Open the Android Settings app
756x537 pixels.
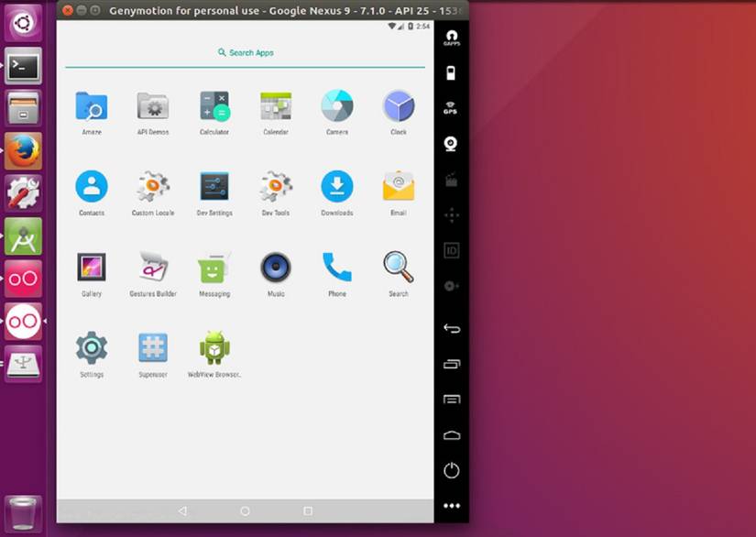[91, 349]
